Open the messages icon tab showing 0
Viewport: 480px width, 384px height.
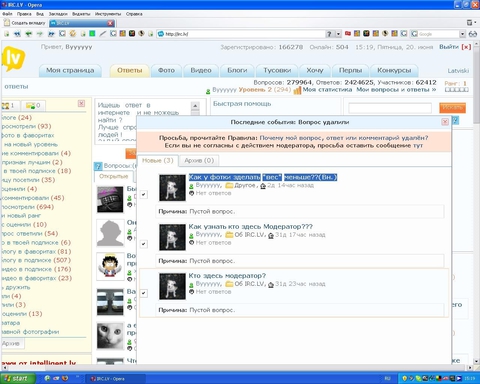(33, 105)
